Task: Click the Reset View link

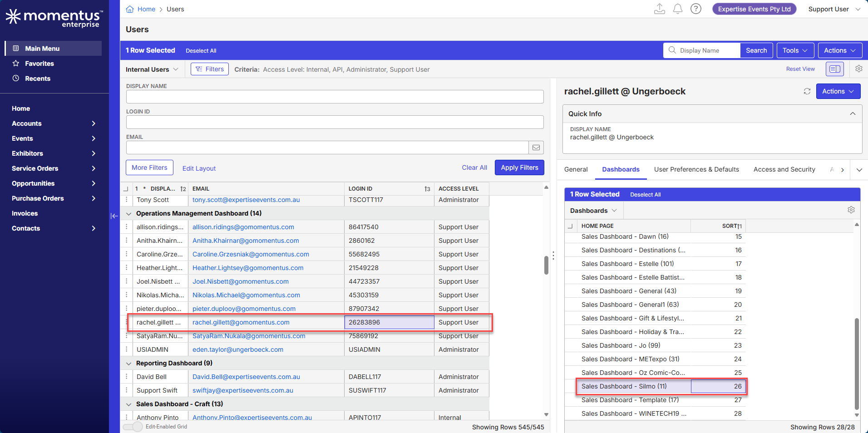Action: tap(800, 69)
